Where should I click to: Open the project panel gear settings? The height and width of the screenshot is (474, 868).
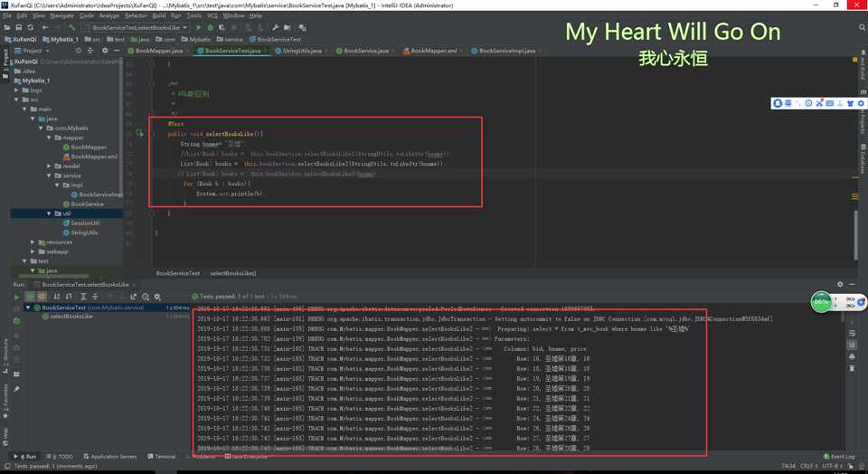pos(105,51)
